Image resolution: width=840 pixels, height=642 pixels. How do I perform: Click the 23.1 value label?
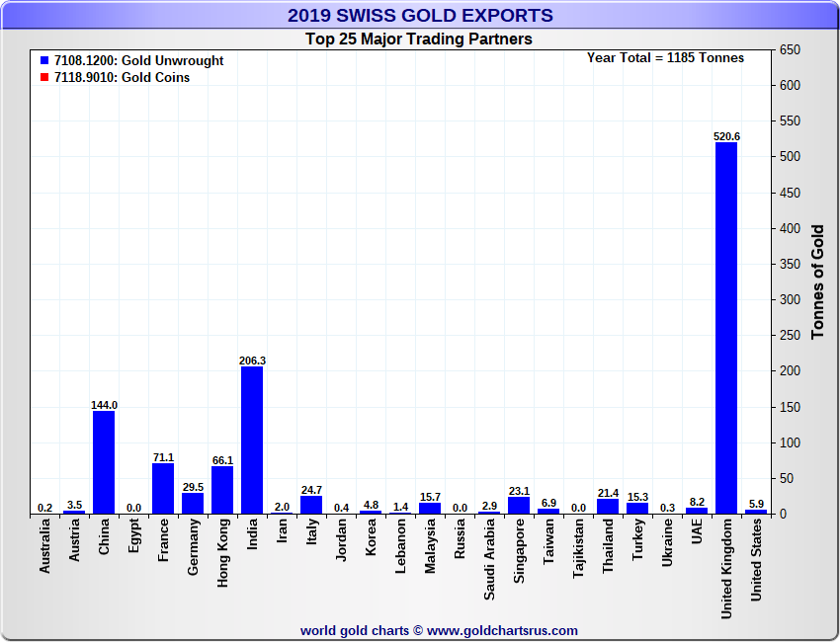[519, 492]
